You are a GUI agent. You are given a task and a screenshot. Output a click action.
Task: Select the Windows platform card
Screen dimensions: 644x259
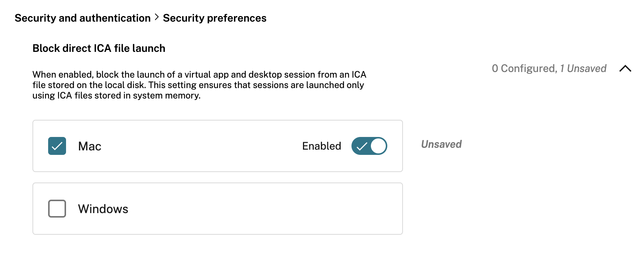click(x=218, y=209)
